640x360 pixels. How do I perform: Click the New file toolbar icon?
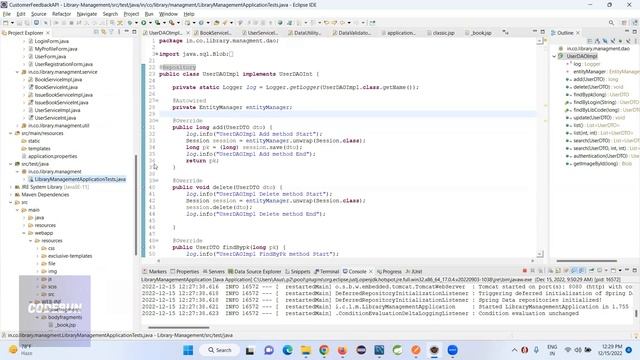[6, 23]
